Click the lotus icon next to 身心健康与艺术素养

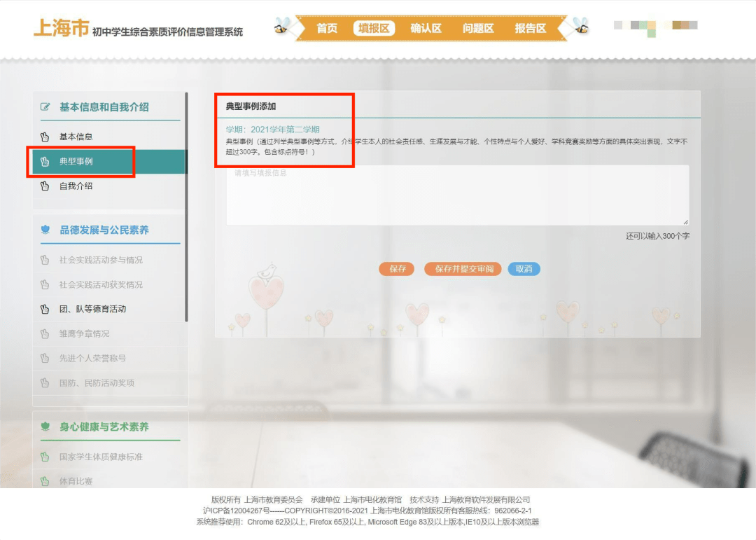coord(45,427)
